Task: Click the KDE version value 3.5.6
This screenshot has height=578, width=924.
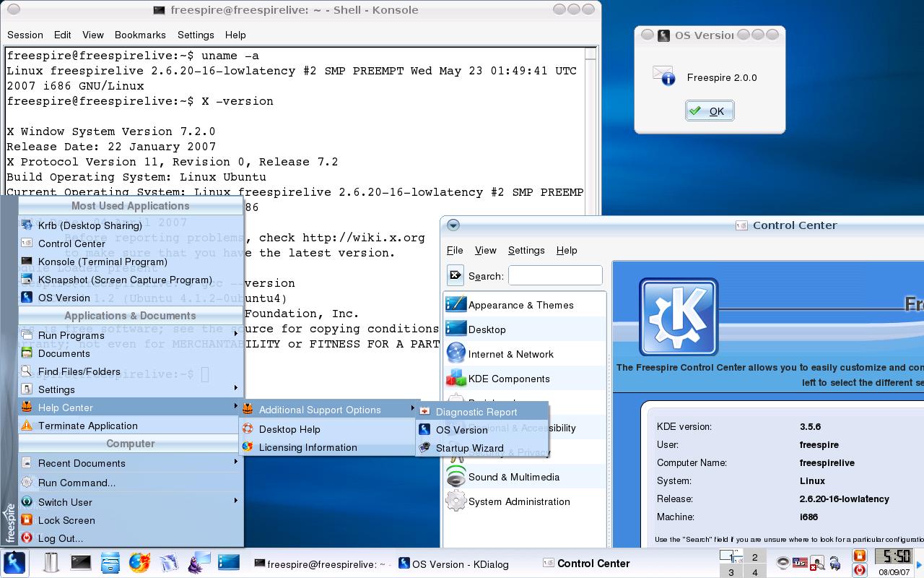Action: coord(810,426)
